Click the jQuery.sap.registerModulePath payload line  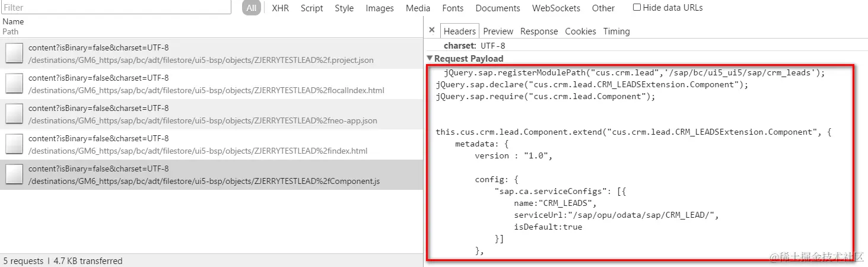(635, 73)
